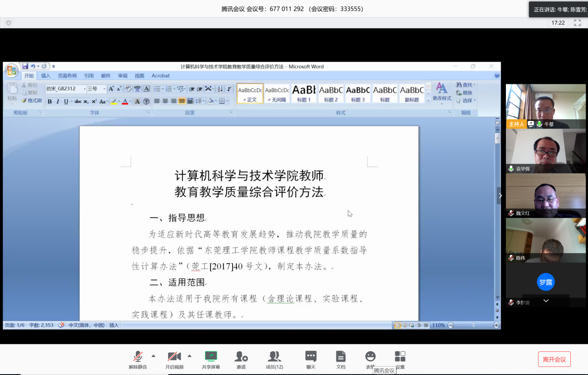
Task: Select the 正文 style in styles gallery
Action: tap(250, 94)
